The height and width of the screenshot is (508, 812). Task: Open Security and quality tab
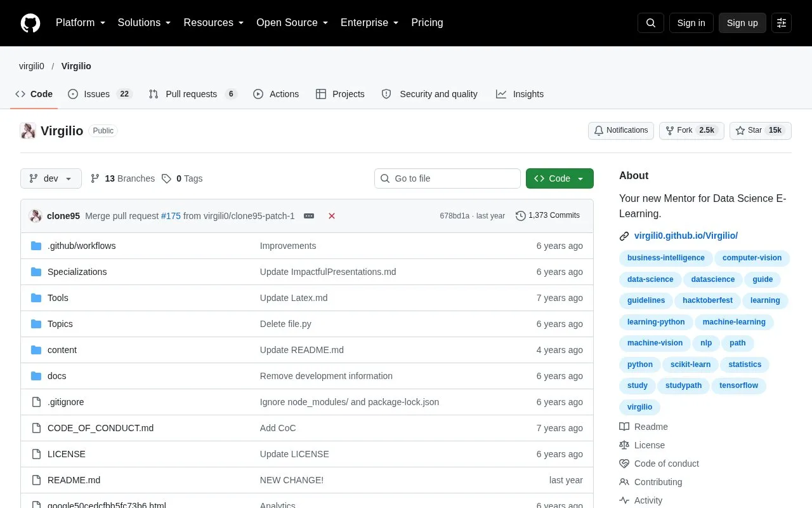[x=429, y=94]
